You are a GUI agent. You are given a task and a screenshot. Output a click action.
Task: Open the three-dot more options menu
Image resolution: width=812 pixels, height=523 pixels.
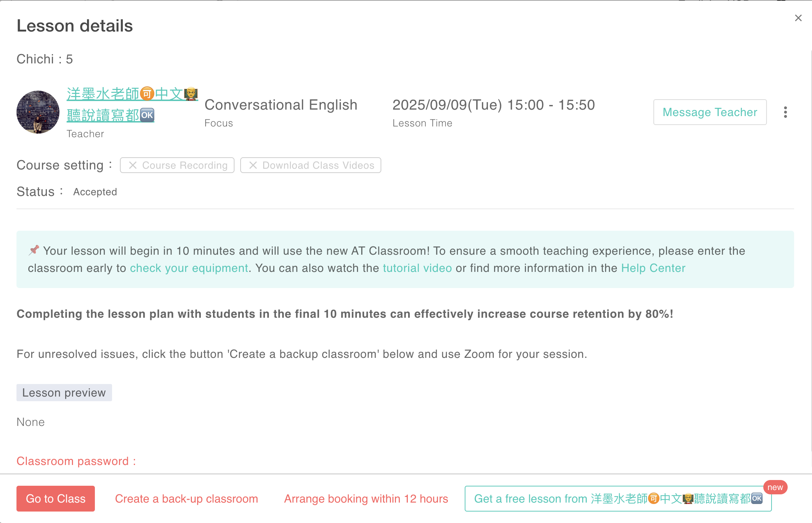point(785,112)
